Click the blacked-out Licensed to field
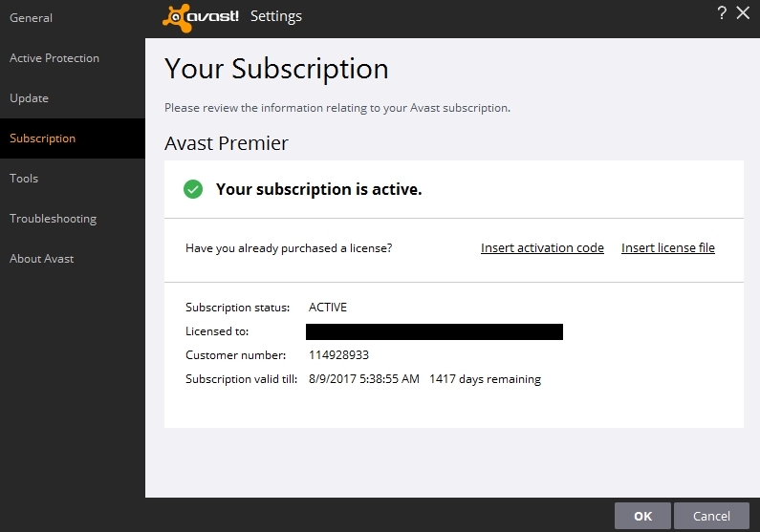760x532 pixels. click(434, 331)
